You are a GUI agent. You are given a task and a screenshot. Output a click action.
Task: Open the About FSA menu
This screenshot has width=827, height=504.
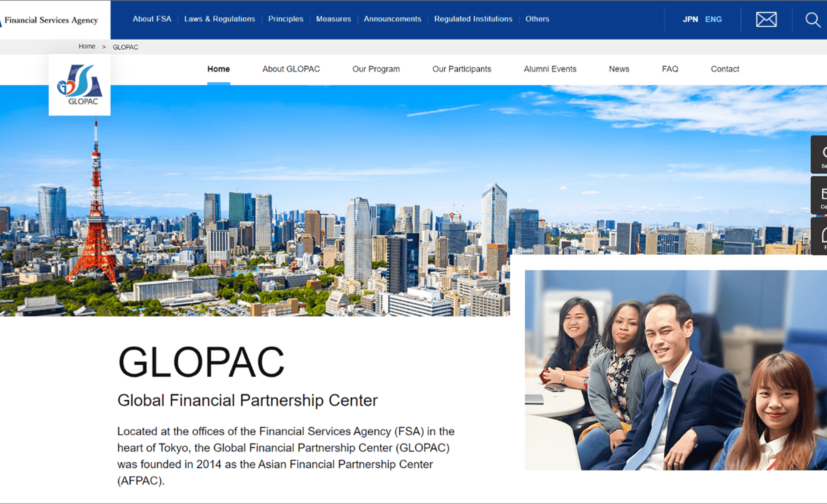[x=152, y=19]
